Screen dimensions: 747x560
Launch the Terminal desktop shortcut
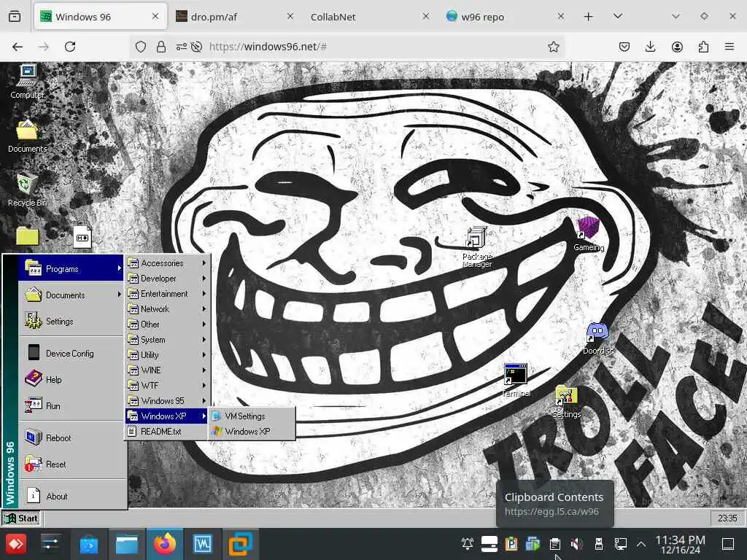[516, 380]
